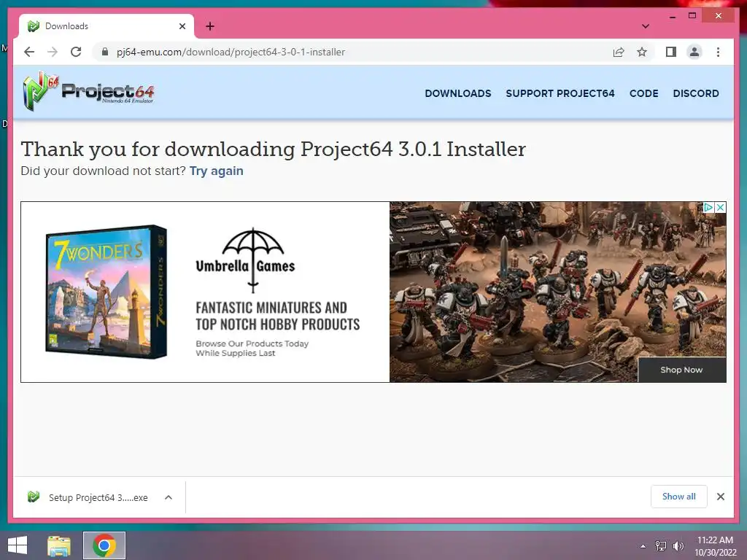Click the network tray icon
Image resolution: width=747 pixels, height=560 pixels.
pos(661,546)
